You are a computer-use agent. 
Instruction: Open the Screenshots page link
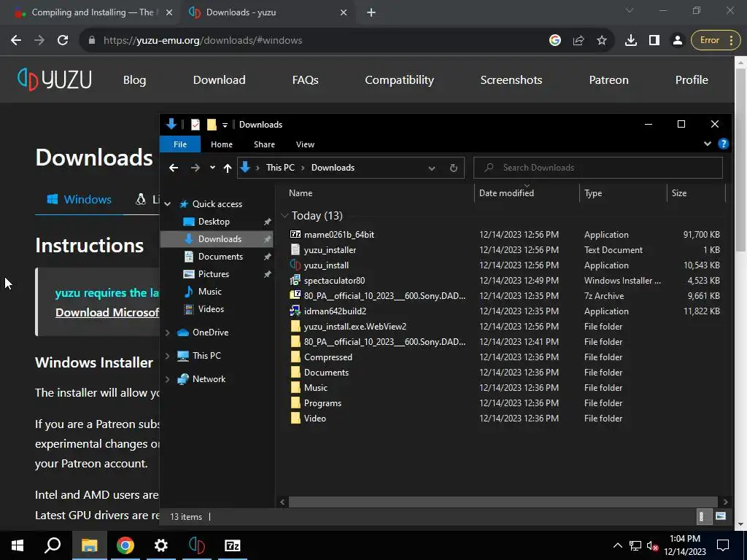click(511, 80)
